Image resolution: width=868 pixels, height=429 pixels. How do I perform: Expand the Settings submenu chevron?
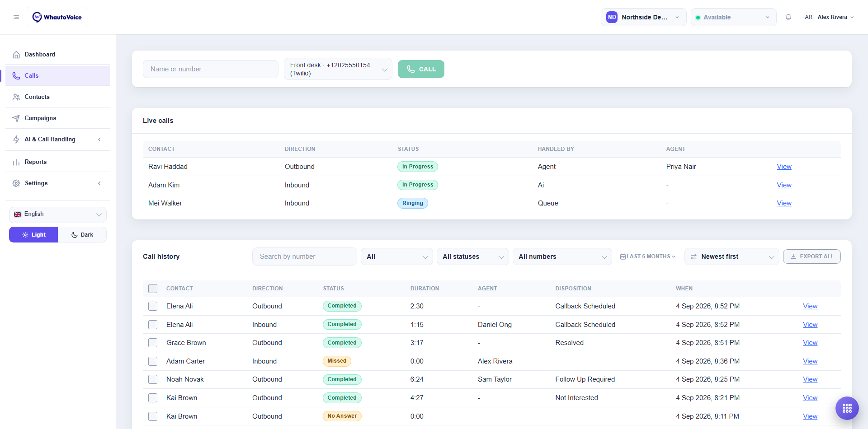coord(99,183)
